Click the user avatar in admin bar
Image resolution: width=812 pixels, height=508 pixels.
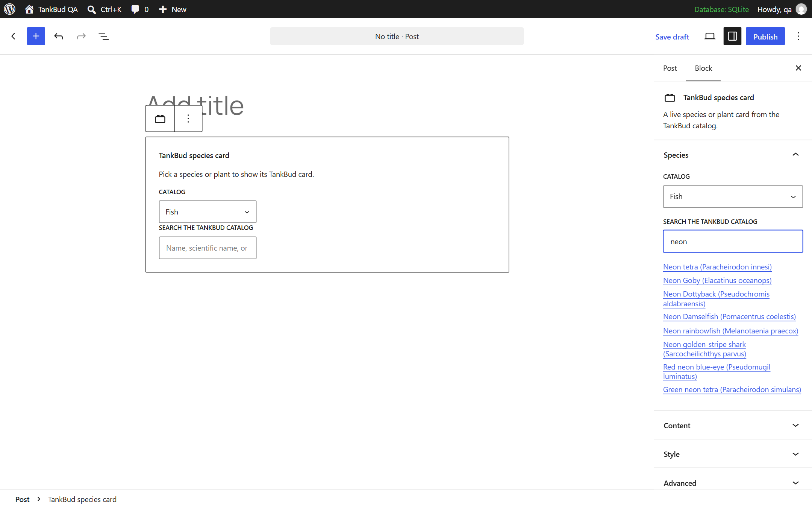(x=801, y=9)
